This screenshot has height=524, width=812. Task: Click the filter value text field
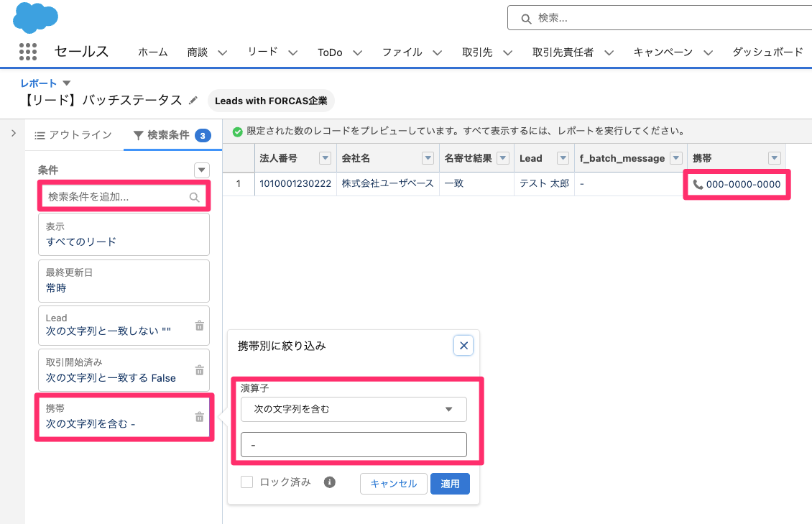coord(354,445)
